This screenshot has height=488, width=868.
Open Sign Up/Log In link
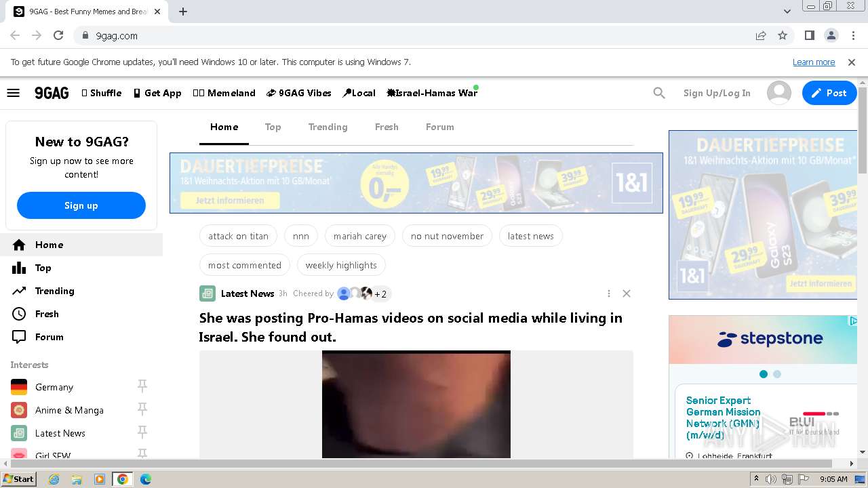(717, 93)
